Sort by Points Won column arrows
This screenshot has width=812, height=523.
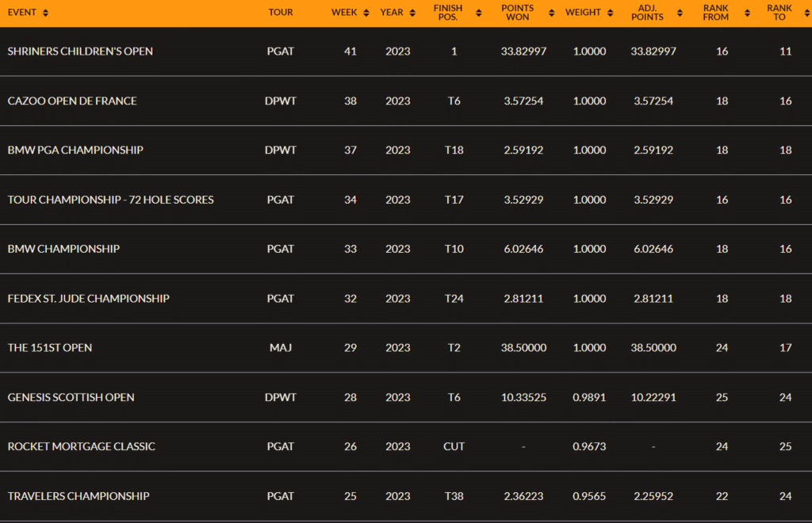(552, 13)
